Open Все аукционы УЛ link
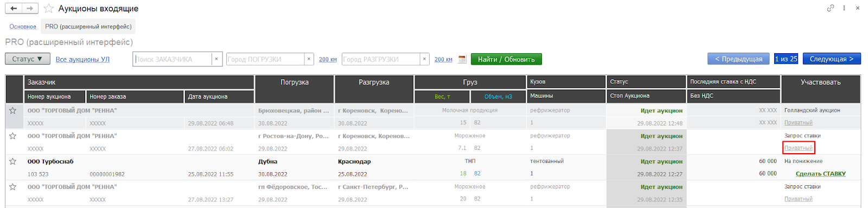The width and height of the screenshot is (868, 208). tap(82, 59)
